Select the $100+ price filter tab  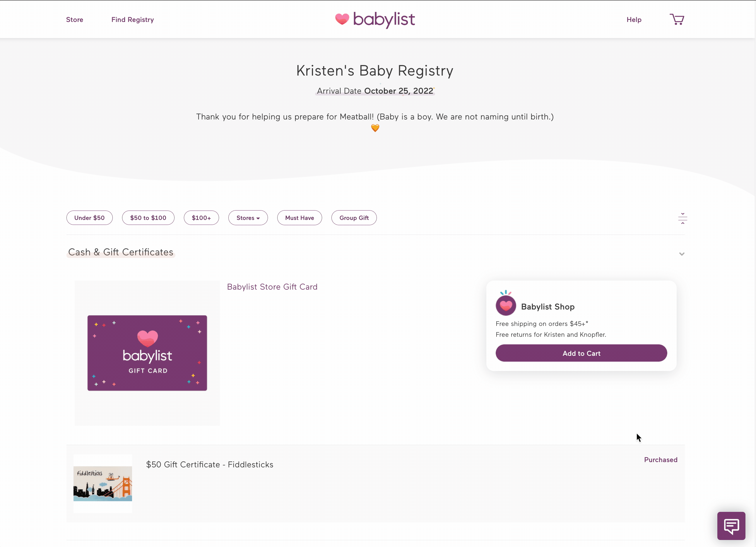click(x=201, y=218)
